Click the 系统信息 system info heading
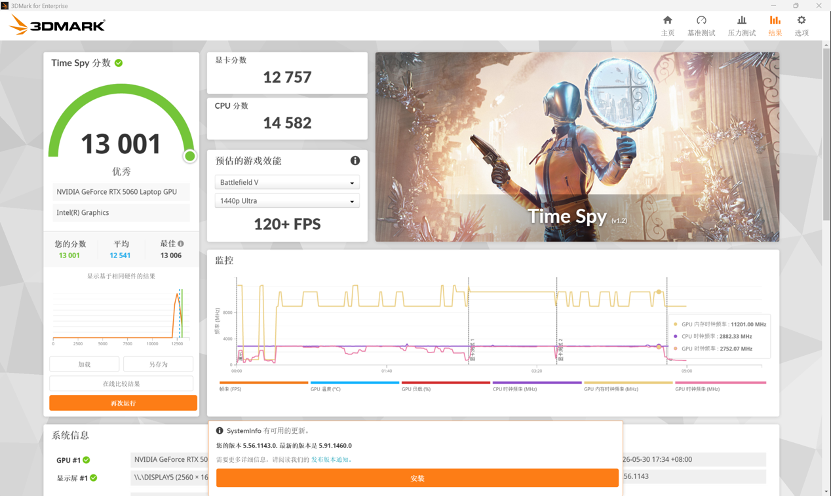The height and width of the screenshot is (496, 832). click(x=70, y=436)
